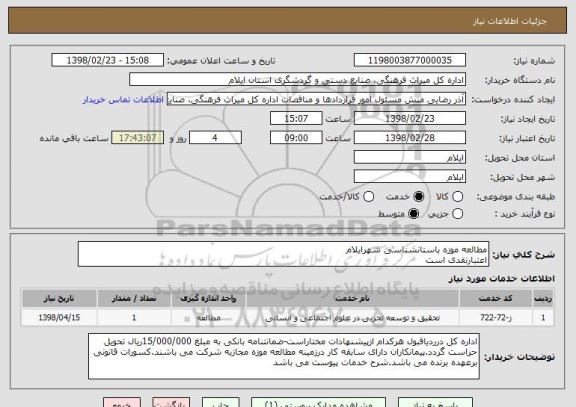This screenshot has height=407, width=576.
Task: Choose the متوسط purchase type radio
Action: click(x=413, y=213)
